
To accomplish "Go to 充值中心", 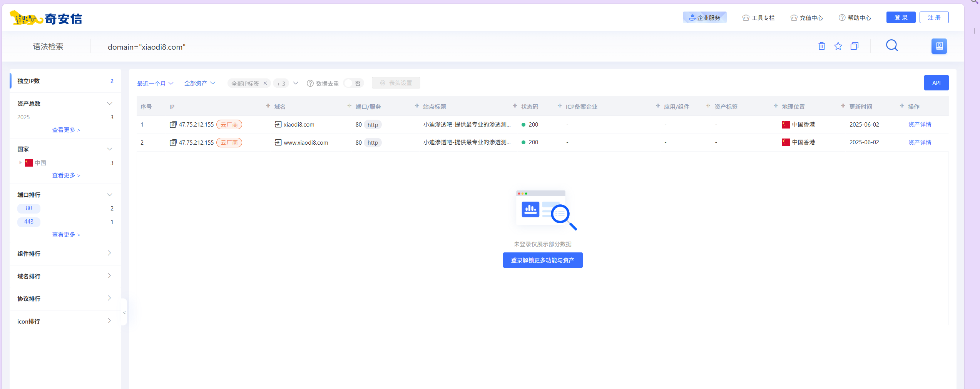I will click(x=806, y=18).
